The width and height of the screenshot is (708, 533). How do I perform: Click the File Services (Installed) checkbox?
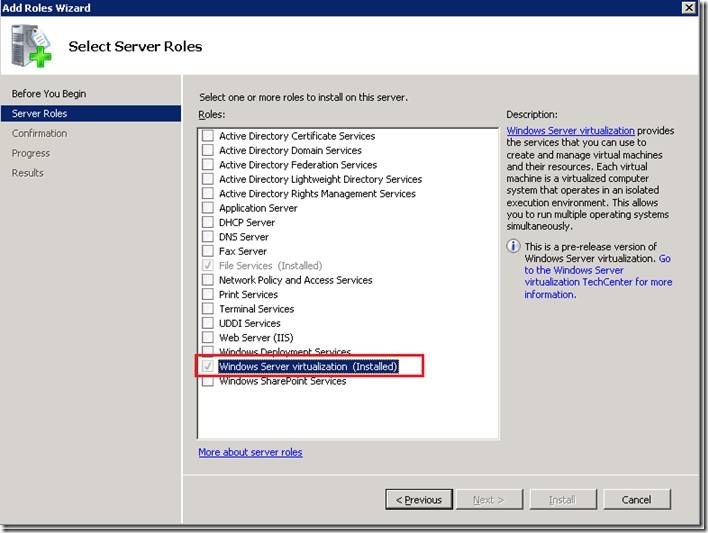click(x=208, y=266)
